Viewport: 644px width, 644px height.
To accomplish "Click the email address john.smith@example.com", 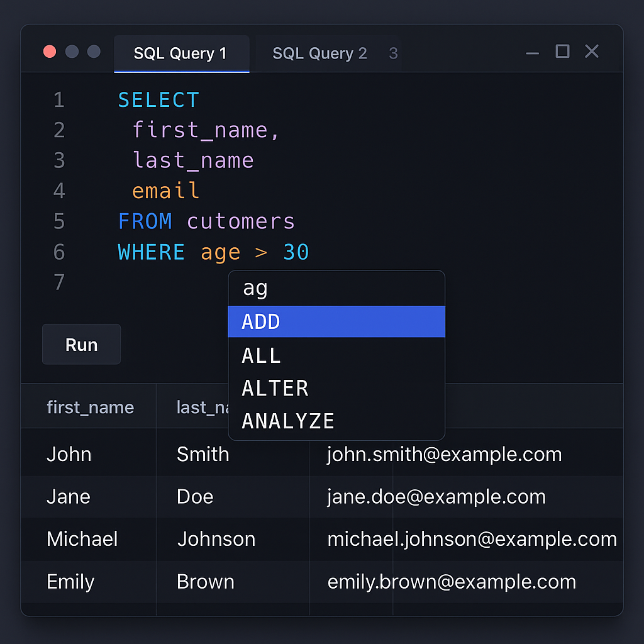I will coord(444,454).
